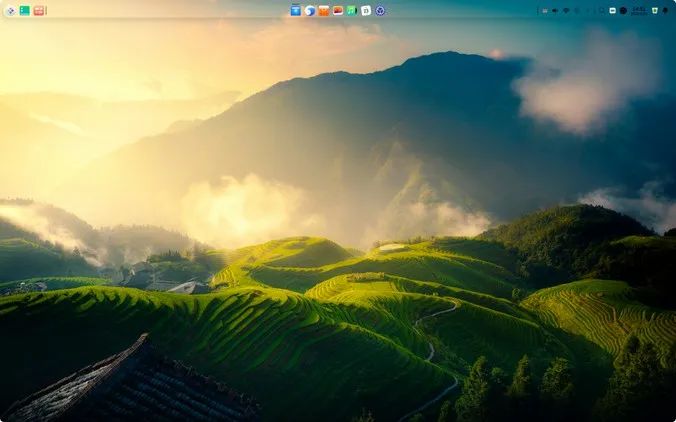Image resolution: width=676 pixels, height=422 pixels.
Task: Open the white document dock icon
Action: pos(366,11)
